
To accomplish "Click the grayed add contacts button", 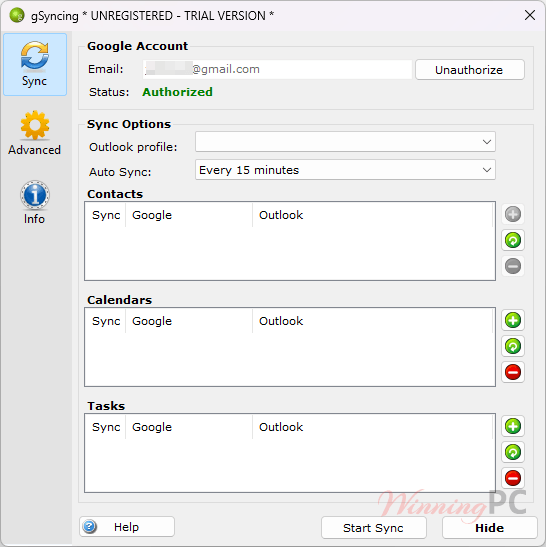I will 513,214.
